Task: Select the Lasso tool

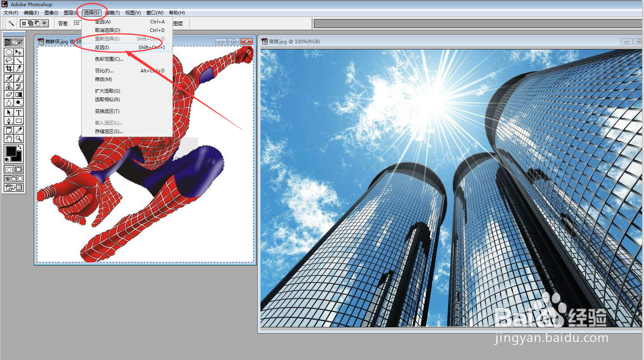Action: click(x=9, y=60)
